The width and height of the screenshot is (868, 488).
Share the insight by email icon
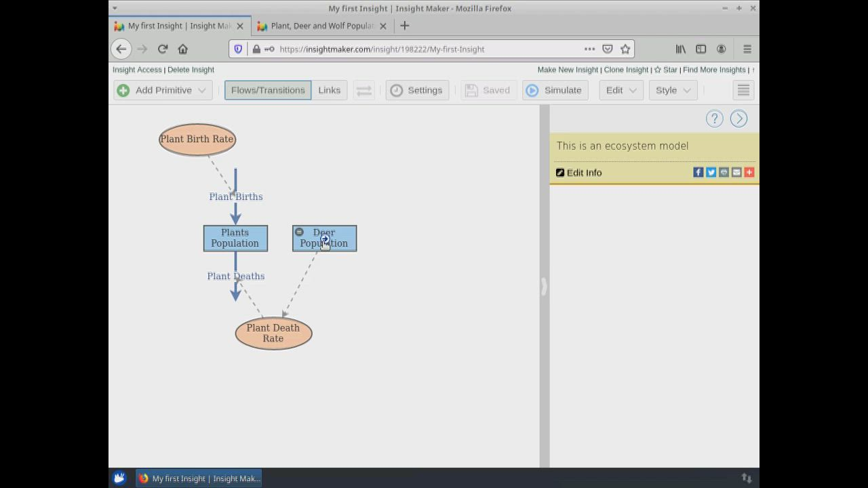[736, 172]
